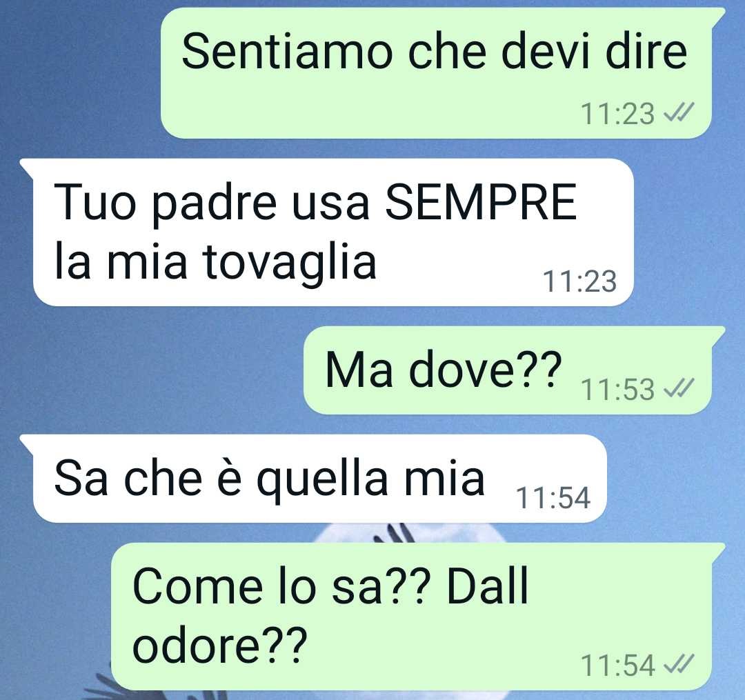Click read checkmarks on 'Come lo sa??' message

click(x=679, y=664)
